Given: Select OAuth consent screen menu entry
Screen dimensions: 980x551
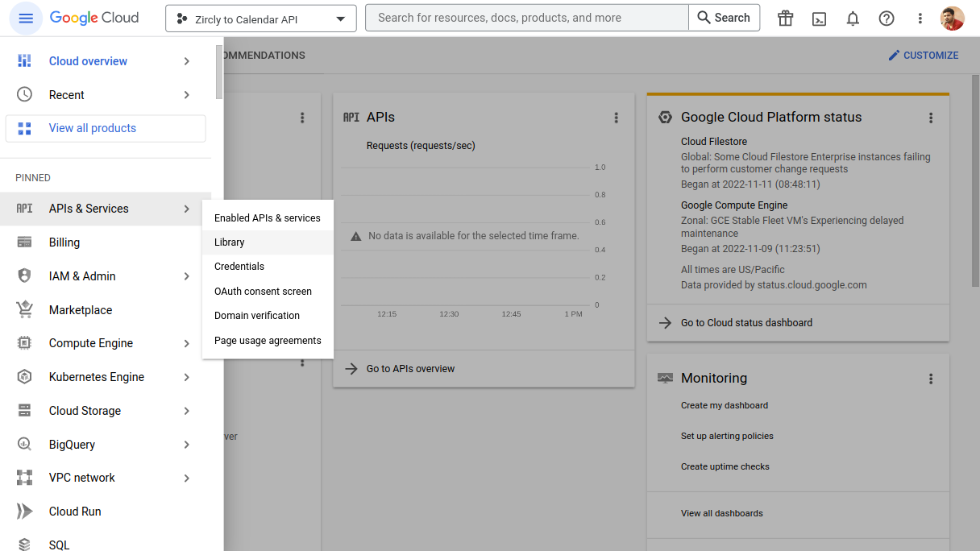Looking at the screenshot, I should (x=263, y=292).
